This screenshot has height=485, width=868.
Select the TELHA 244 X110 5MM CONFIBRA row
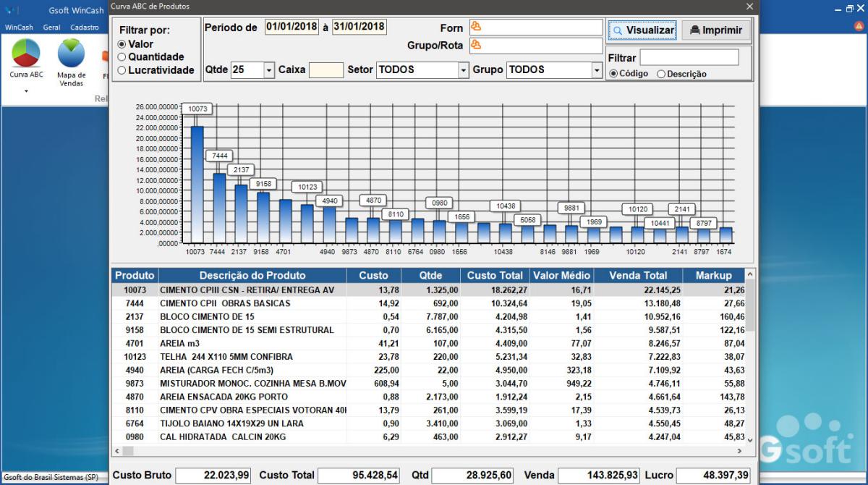[428, 357]
